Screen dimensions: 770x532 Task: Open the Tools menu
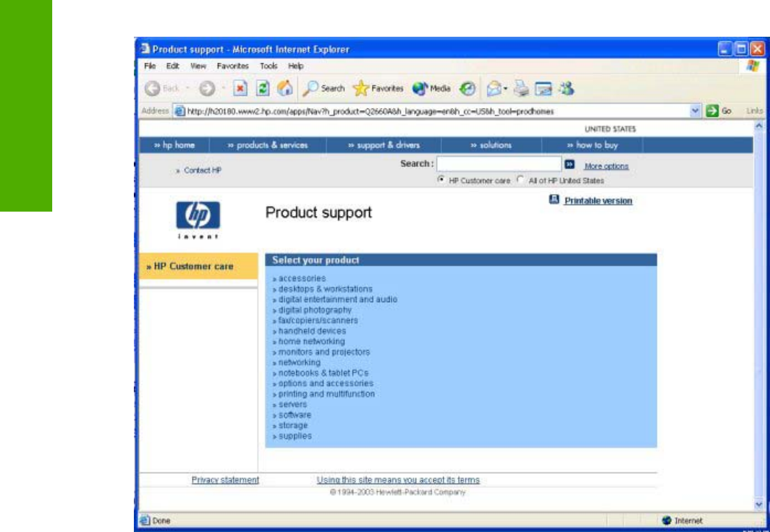coord(268,65)
